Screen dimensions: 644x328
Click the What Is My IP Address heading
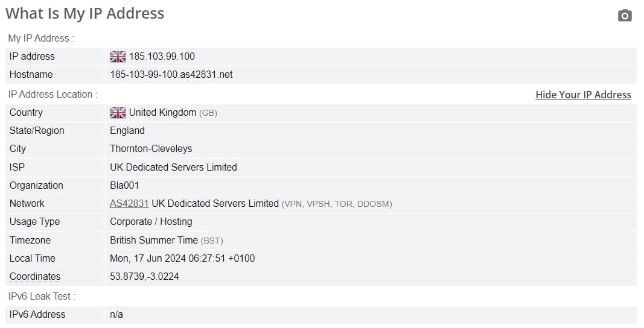point(84,13)
